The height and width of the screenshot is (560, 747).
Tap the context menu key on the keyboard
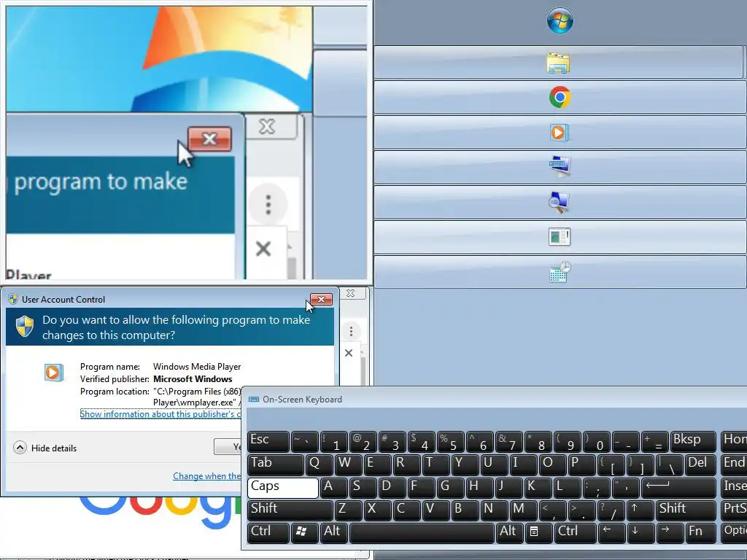pos(538,532)
